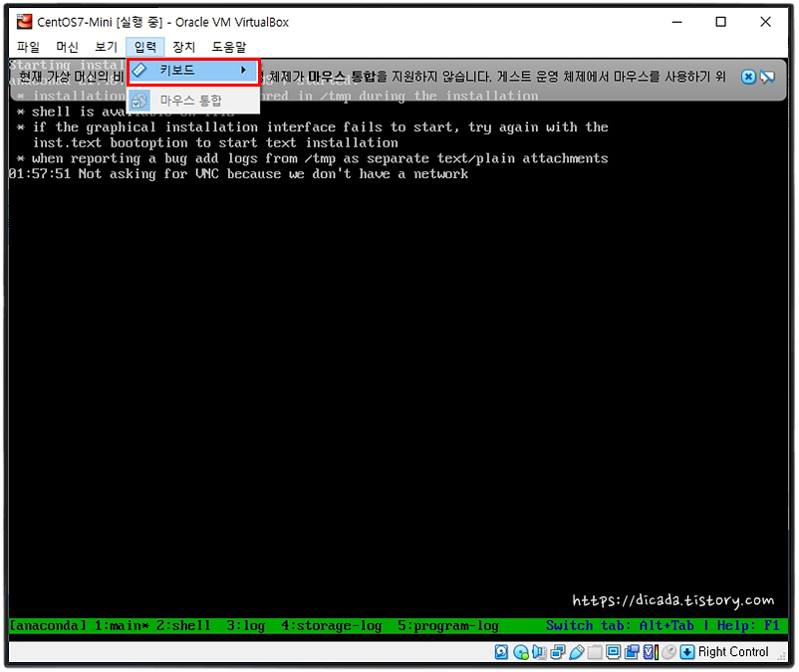The width and height of the screenshot is (799, 672).
Task: Open the 장치 menu
Action: click(x=184, y=47)
